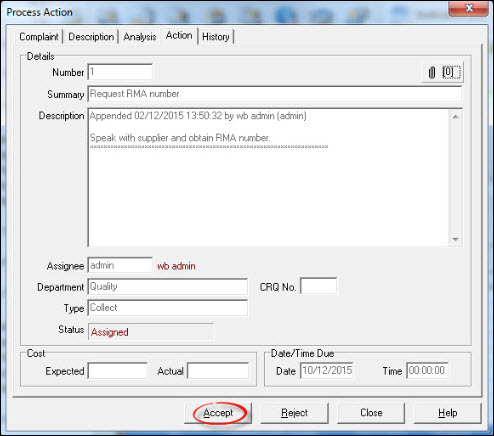This screenshot has width=494, height=436.
Task: Accept the assigned action
Action: (x=218, y=413)
